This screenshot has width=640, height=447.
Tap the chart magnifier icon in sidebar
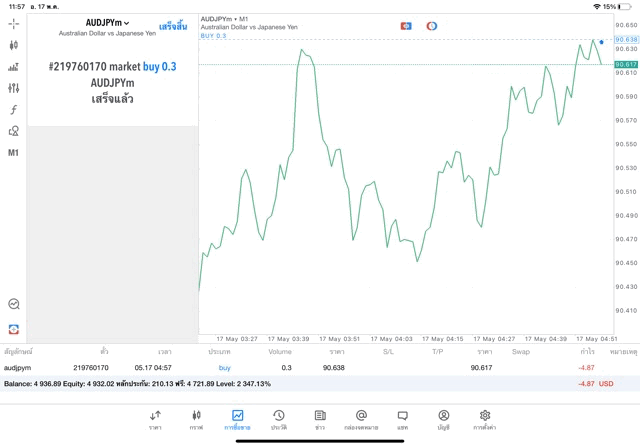(13, 304)
